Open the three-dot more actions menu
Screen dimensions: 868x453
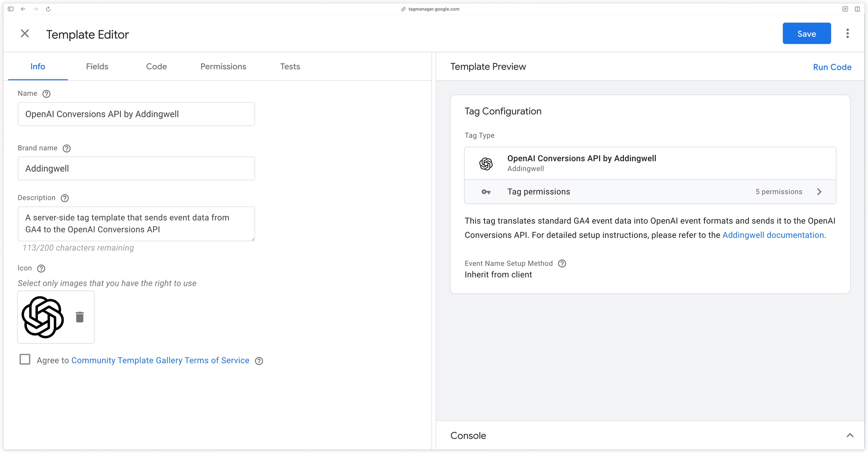click(x=847, y=34)
